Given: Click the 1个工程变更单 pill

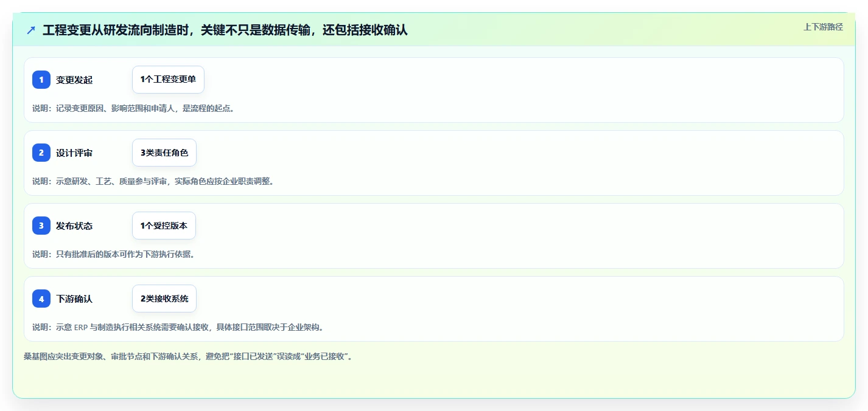Looking at the screenshot, I should click(x=168, y=80).
